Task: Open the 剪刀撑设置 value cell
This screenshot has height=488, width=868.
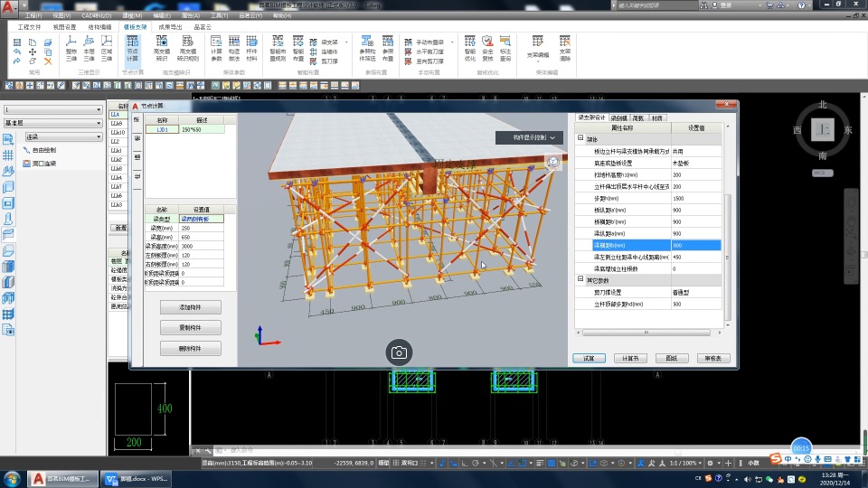Action: tap(696, 292)
